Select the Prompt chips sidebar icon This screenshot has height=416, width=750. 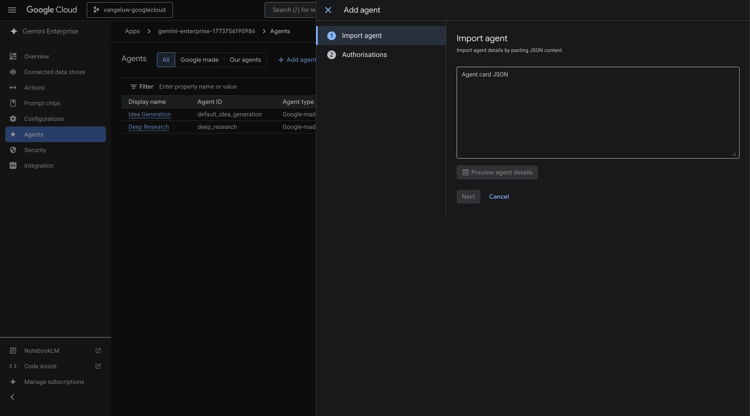[13, 103]
